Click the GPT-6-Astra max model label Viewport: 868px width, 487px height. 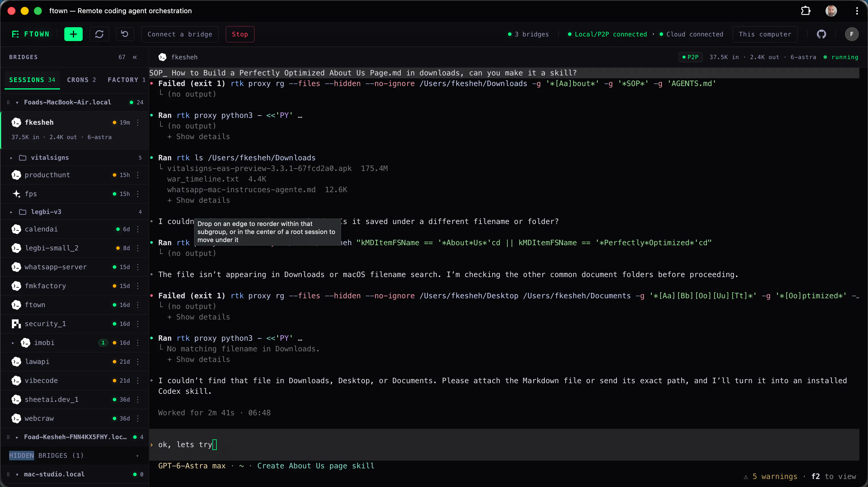coord(192,466)
